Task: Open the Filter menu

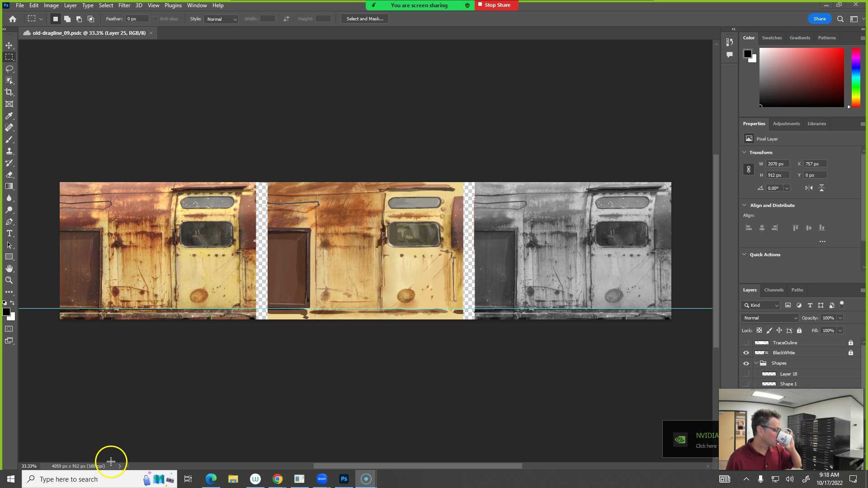Action: (124, 5)
